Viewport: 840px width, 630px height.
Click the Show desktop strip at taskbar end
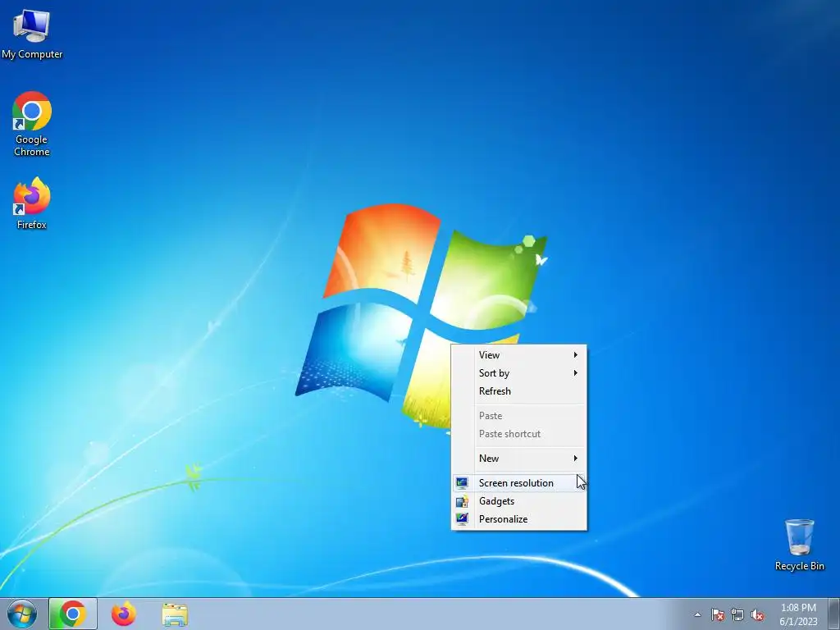coord(834,614)
